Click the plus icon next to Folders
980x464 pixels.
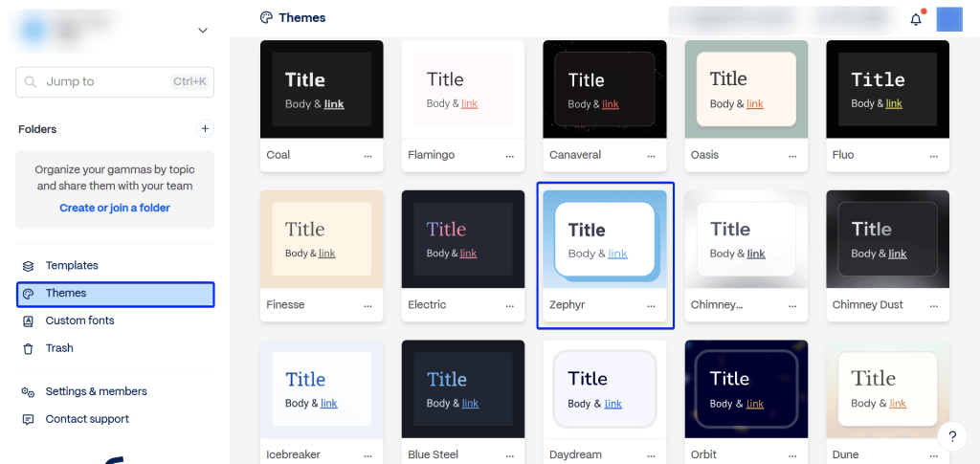click(204, 128)
